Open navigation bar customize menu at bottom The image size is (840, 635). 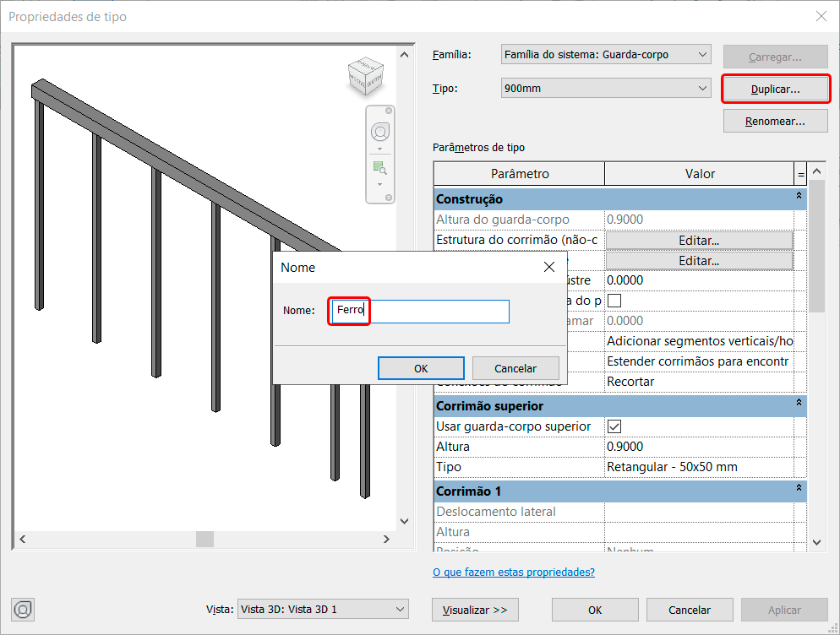click(389, 198)
